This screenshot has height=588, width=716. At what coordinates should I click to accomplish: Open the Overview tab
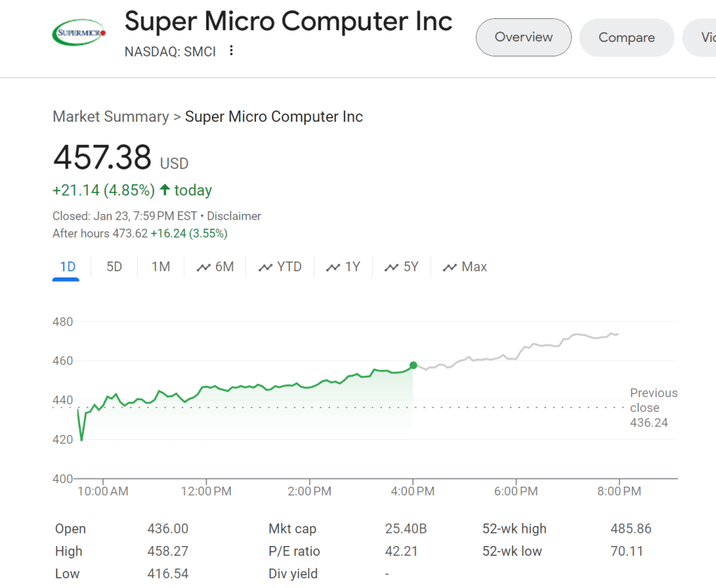tap(524, 37)
